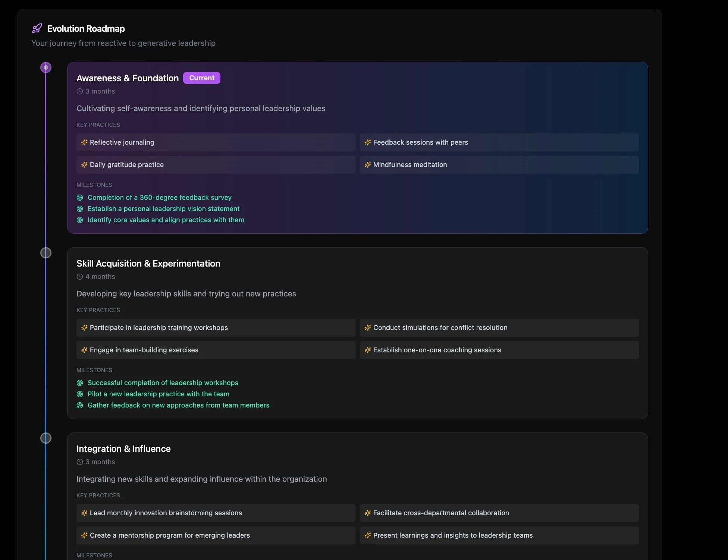Click the sparkle icon beside Conduct simulations
728x560 pixels.
(368, 328)
